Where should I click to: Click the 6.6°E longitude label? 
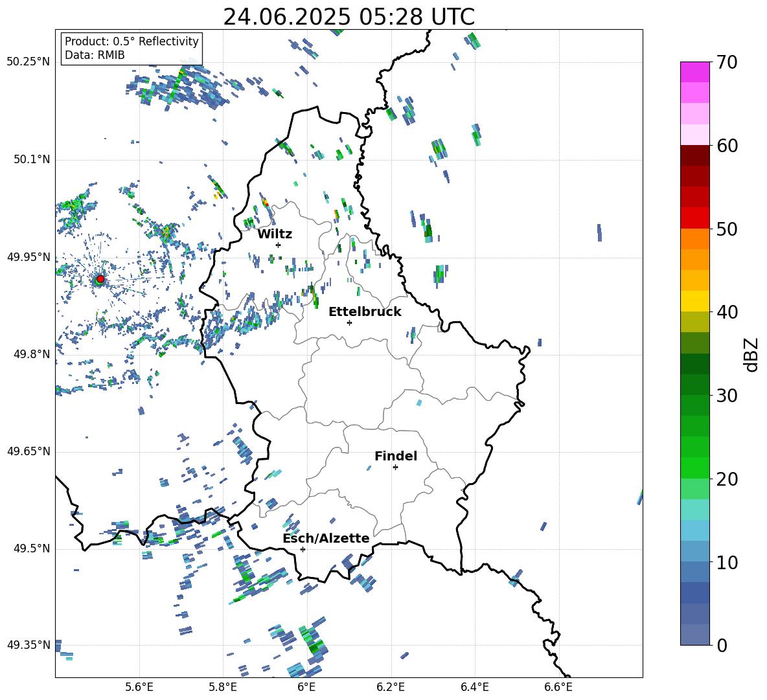pos(558,688)
